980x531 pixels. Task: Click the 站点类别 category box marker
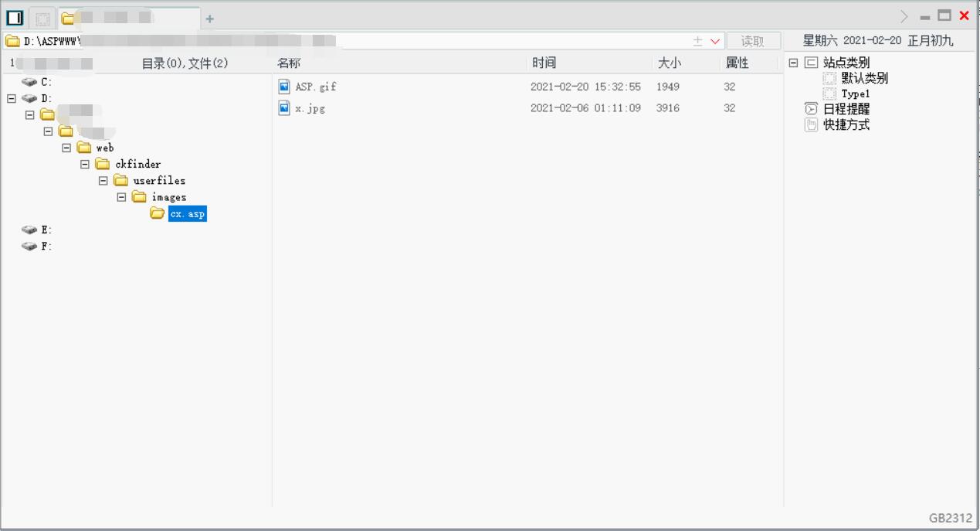coord(811,62)
